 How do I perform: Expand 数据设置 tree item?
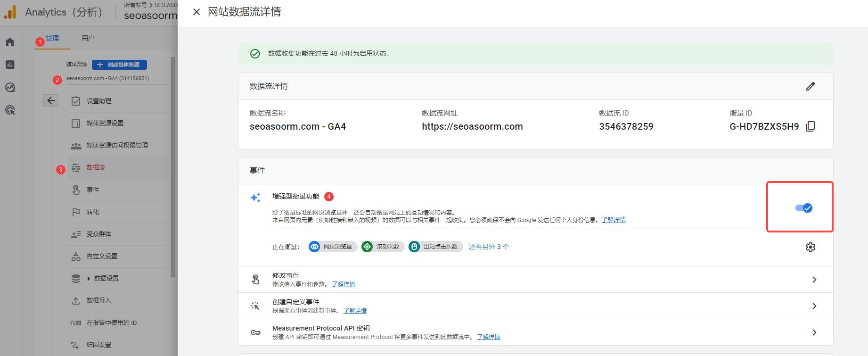click(89, 279)
